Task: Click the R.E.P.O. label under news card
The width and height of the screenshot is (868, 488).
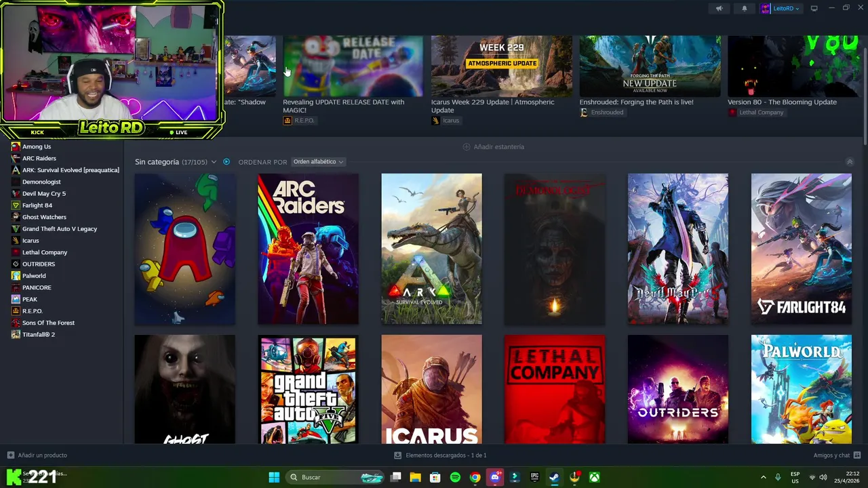Action: [300, 121]
